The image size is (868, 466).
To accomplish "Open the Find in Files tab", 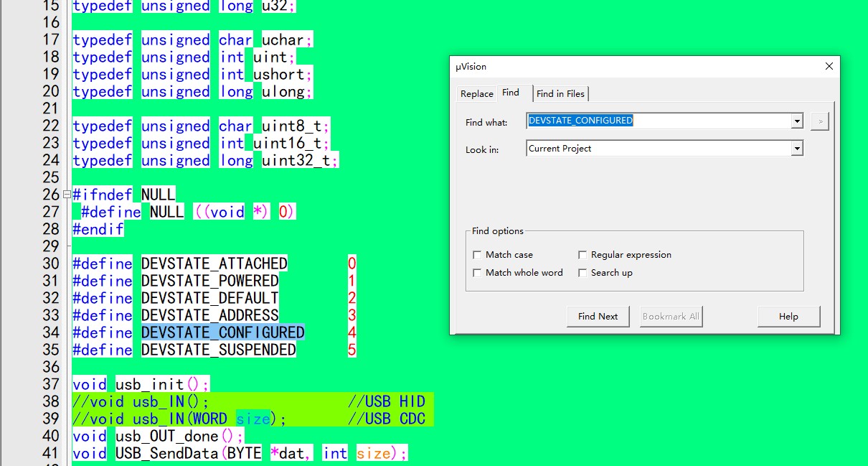I will pyautogui.click(x=560, y=93).
